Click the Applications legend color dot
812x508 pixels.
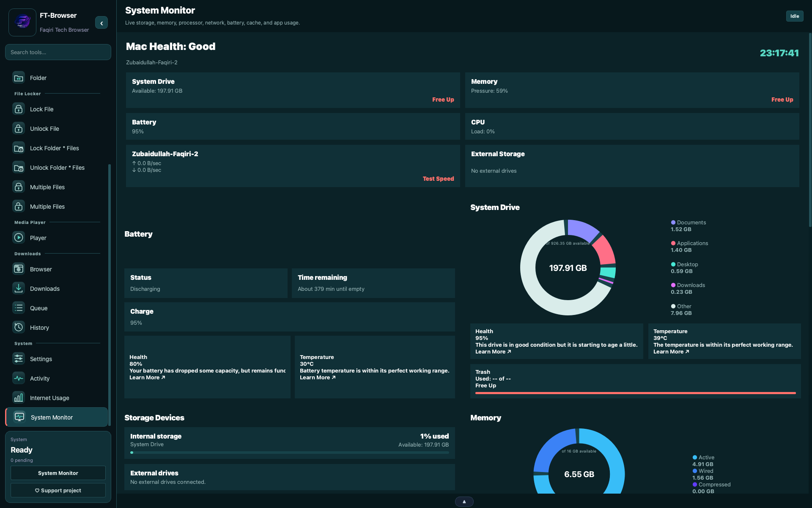673,243
